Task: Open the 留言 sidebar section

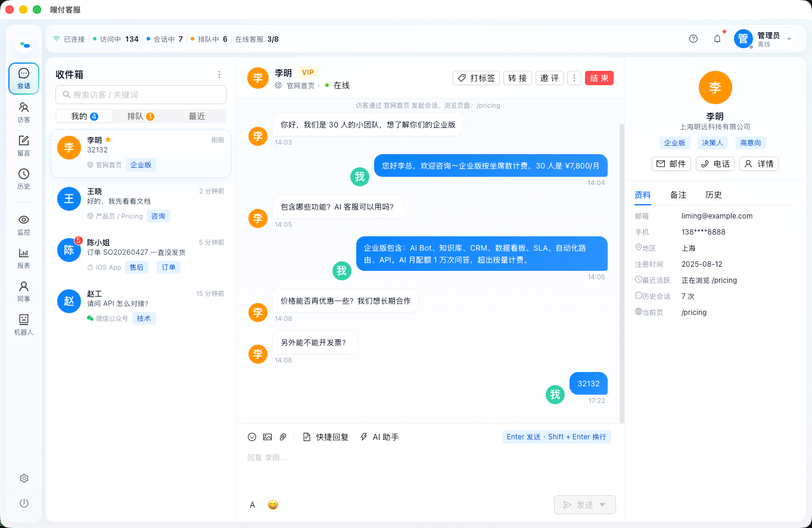Action: 24,145
